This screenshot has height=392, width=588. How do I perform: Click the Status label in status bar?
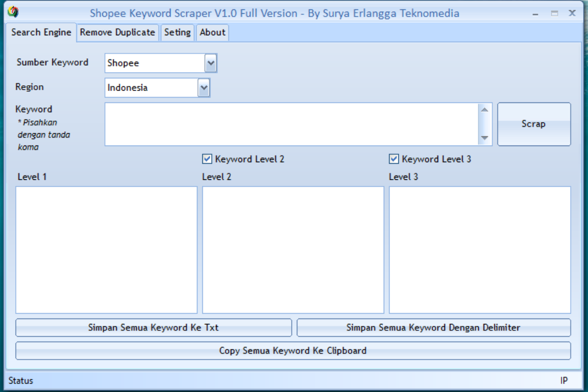21,380
